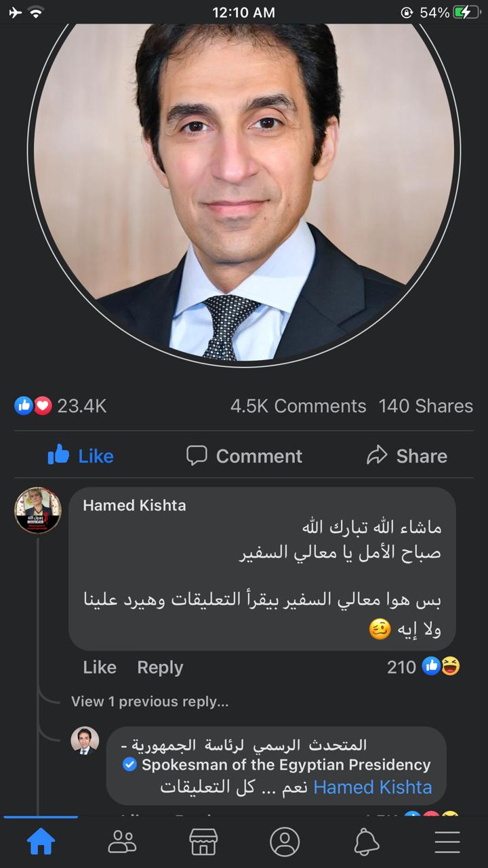This screenshot has height=868, width=488.
Task: Open the Marketplace storefront icon
Action: pyautogui.click(x=203, y=842)
